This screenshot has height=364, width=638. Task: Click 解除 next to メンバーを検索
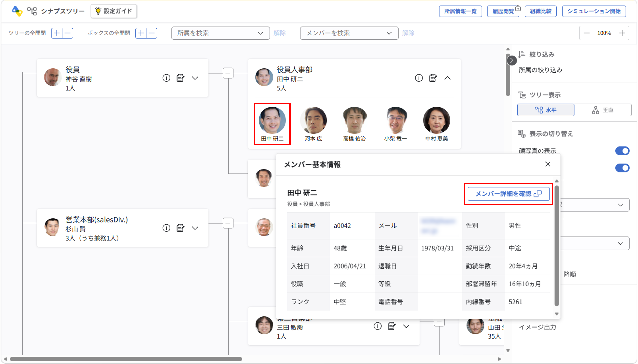[408, 33]
